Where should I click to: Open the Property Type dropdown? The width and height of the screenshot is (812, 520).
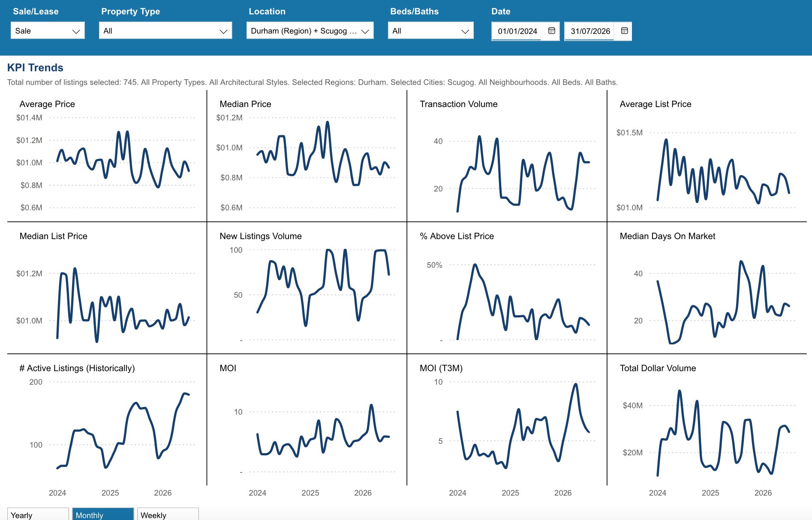(165, 31)
